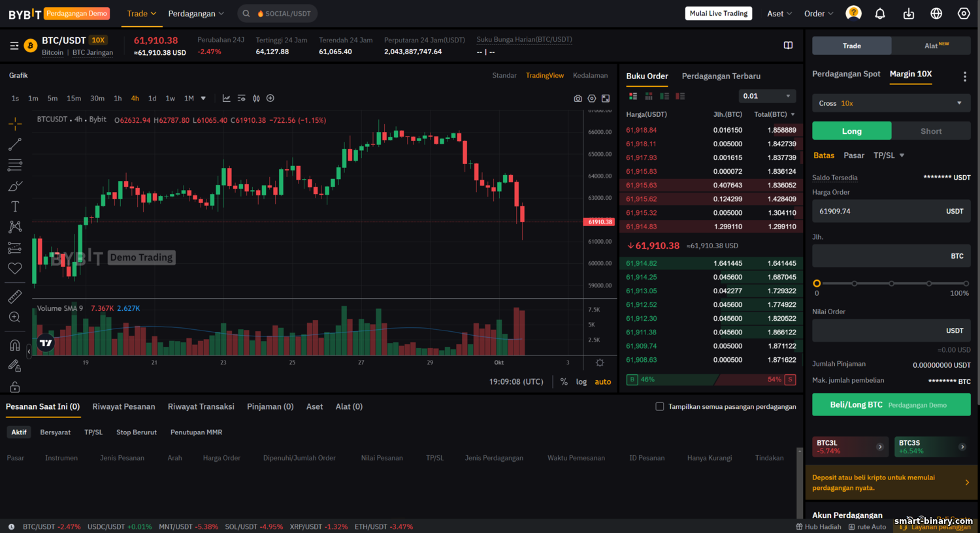
Task: Switch to Perdagangan Spot tab
Action: 846,74
